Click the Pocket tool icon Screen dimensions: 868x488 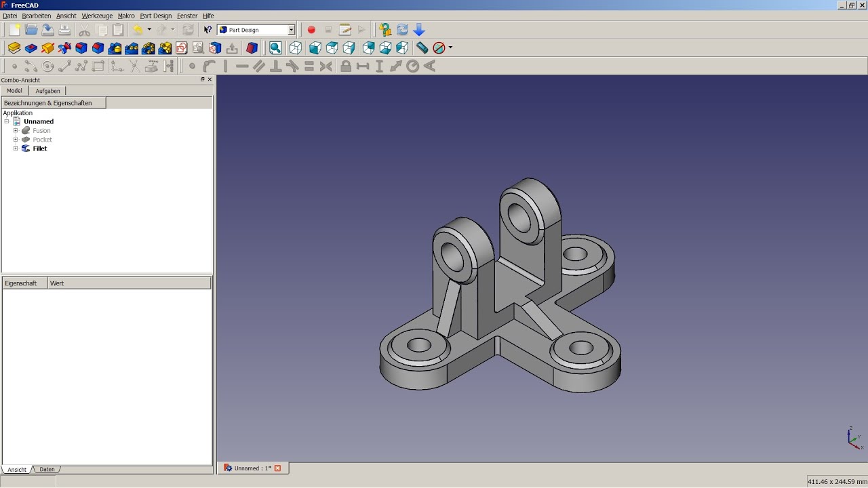(x=31, y=48)
